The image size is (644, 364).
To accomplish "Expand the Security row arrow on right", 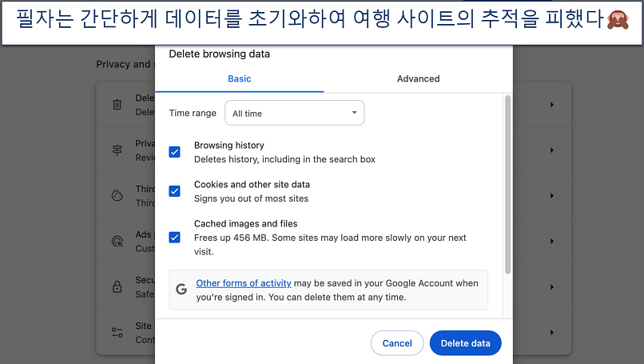I will point(551,286).
